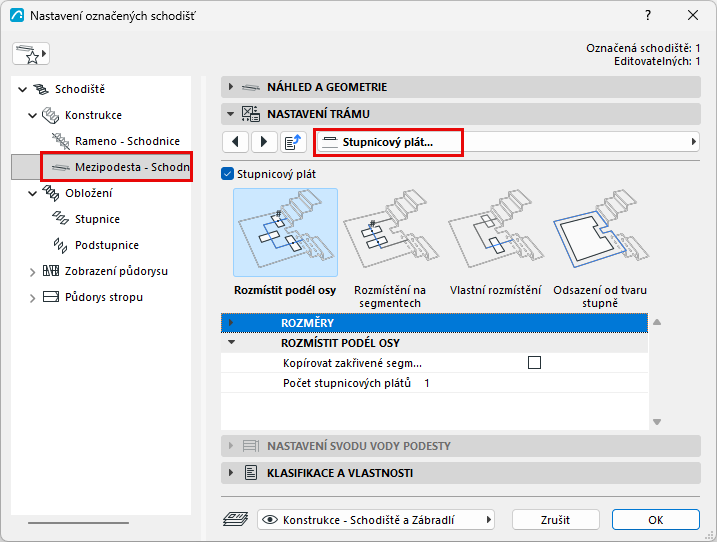
Task: Go to previous page with left arrow
Action: 235,142
